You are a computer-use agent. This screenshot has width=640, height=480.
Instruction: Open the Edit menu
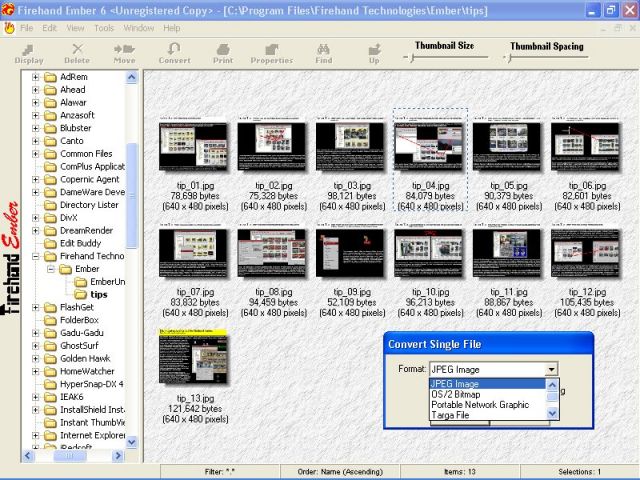click(x=49, y=28)
